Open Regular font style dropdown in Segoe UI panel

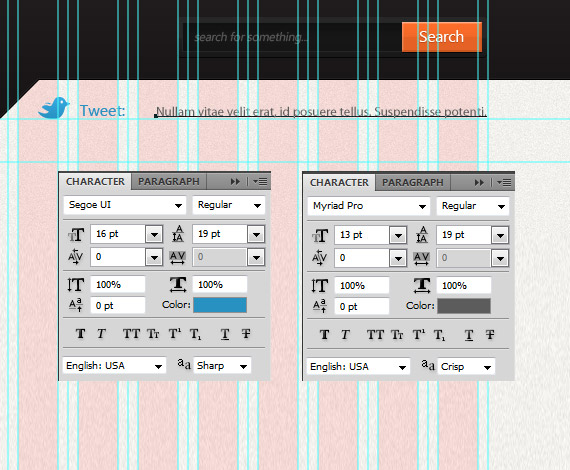coord(229,205)
